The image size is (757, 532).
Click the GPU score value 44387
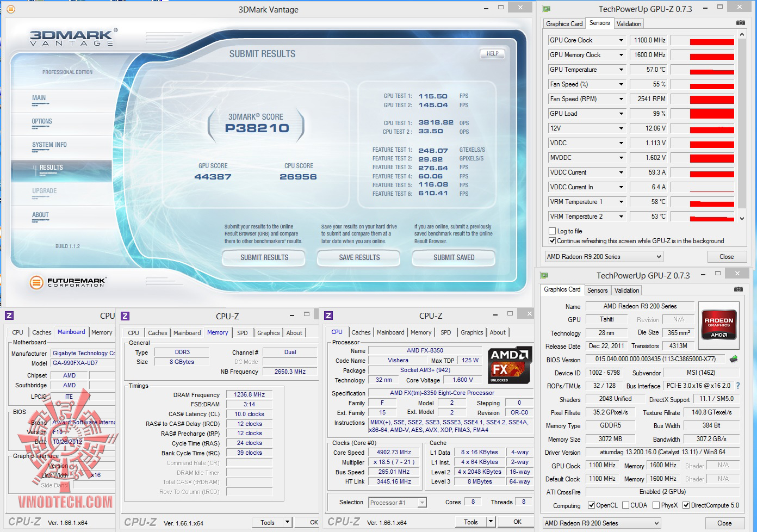[213, 177]
